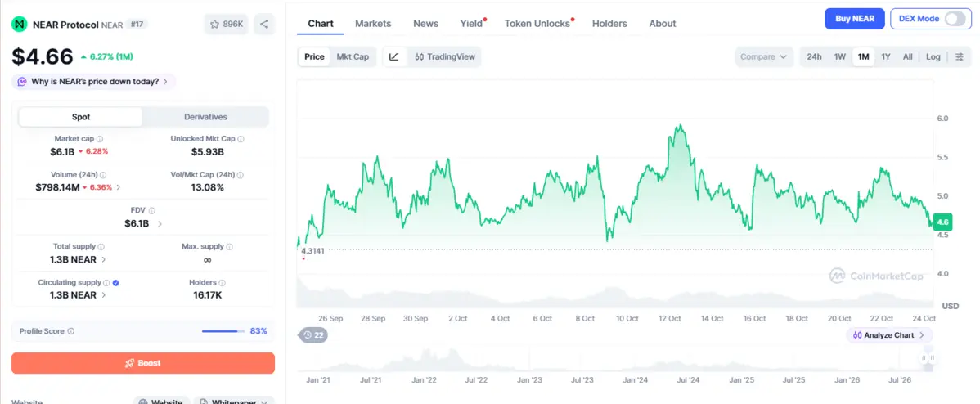Open the Yield tab

(472, 23)
